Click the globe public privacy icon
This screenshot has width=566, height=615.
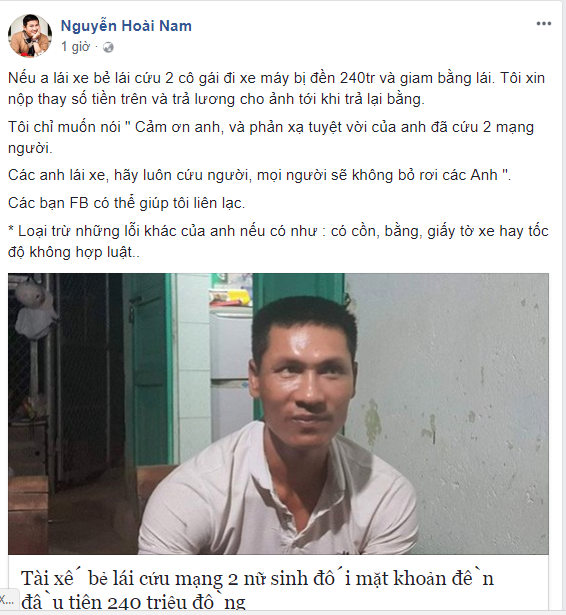(108, 47)
